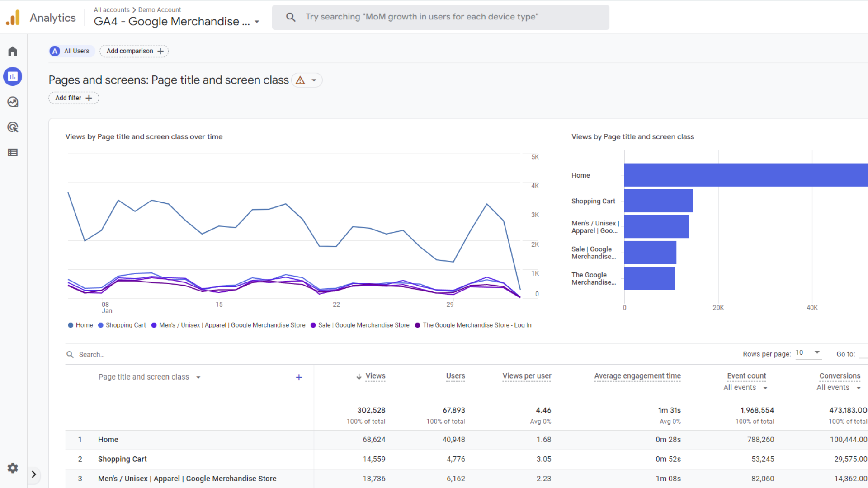Sort by the Users column header
The width and height of the screenshot is (868, 488).
(455, 376)
